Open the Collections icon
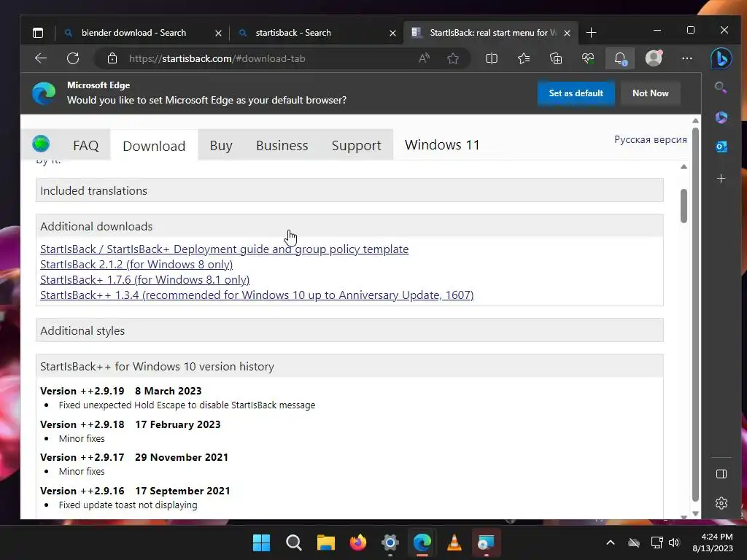This screenshot has width=747, height=560. [555, 58]
